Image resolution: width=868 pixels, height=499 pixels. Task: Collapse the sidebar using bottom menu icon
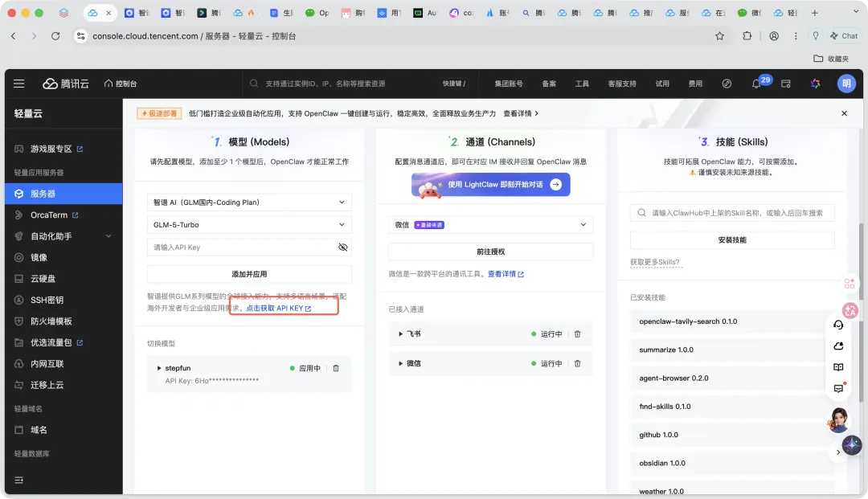18,481
